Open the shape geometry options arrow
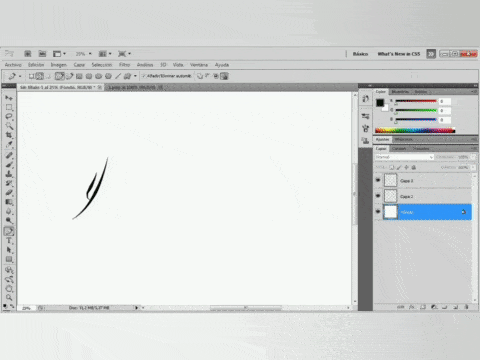Screen dimensions: 480x360 click(x=135, y=76)
